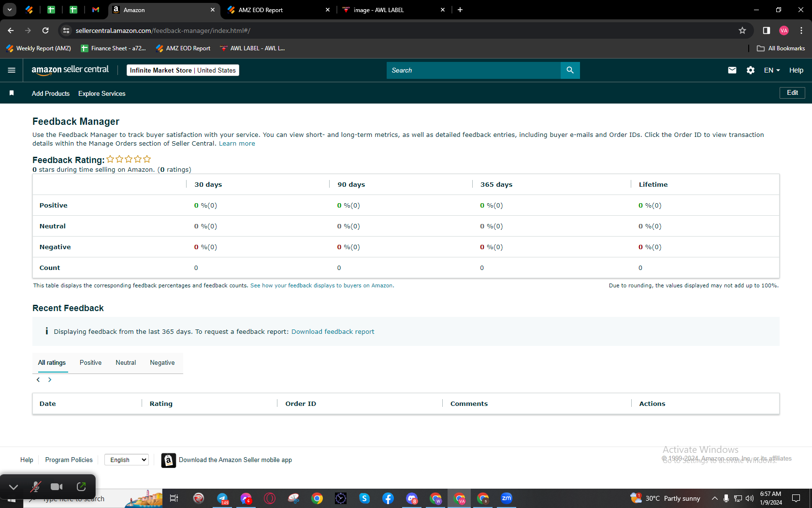Click Download feedback report link

point(333,331)
